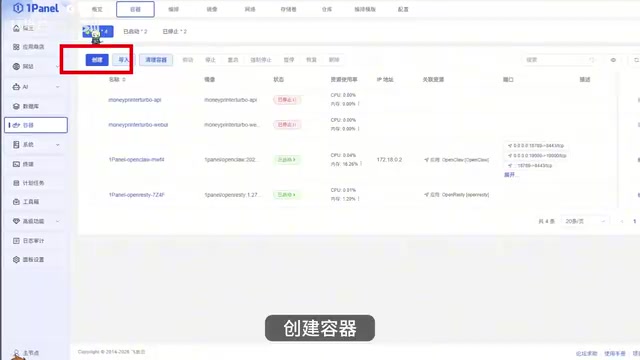This screenshot has height=360, width=640.
Task: Open the 0.0.0.0:18789 port mapping link
Action: tap(536, 146)
